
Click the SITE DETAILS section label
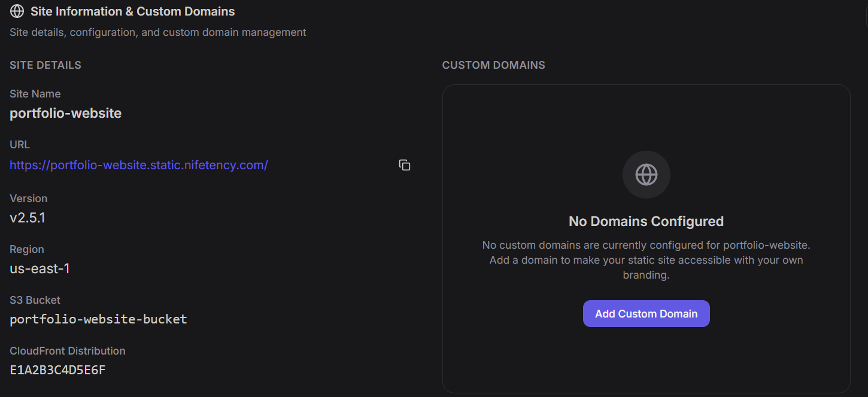coord(45,65)
